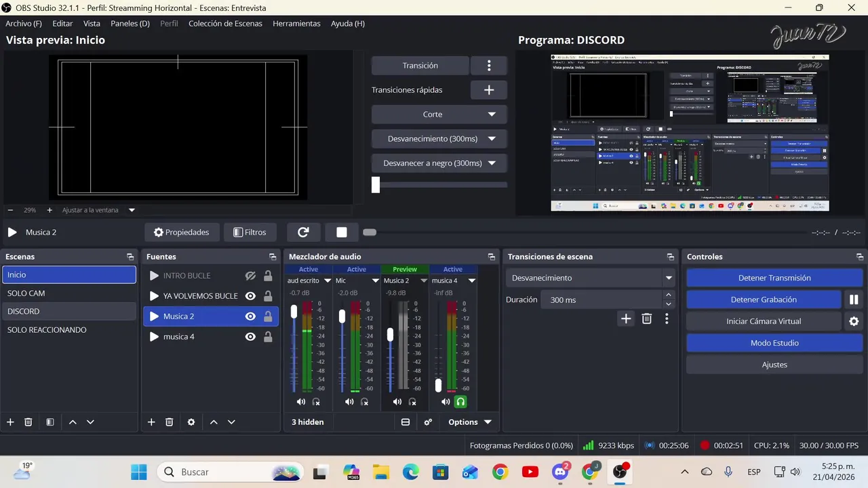868x488 pixels.
Task: Toggle monitoring on aud escrito channel
Action: tap(316, 402)
